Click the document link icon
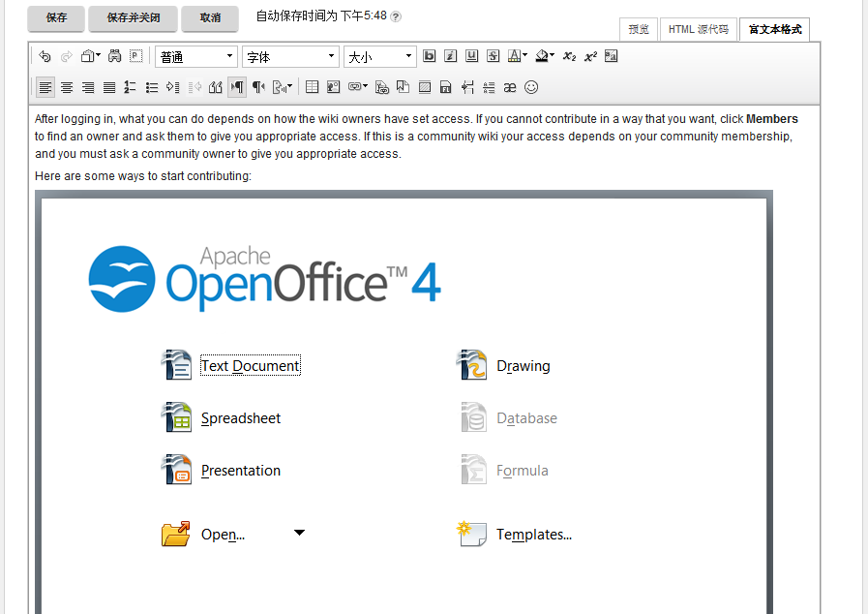 pyautogui.click(x=382, y=87)
